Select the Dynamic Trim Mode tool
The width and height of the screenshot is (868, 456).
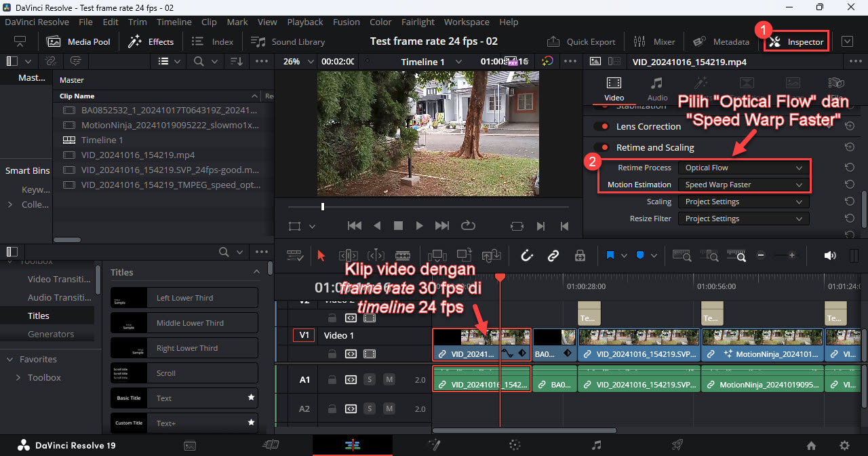376,255
